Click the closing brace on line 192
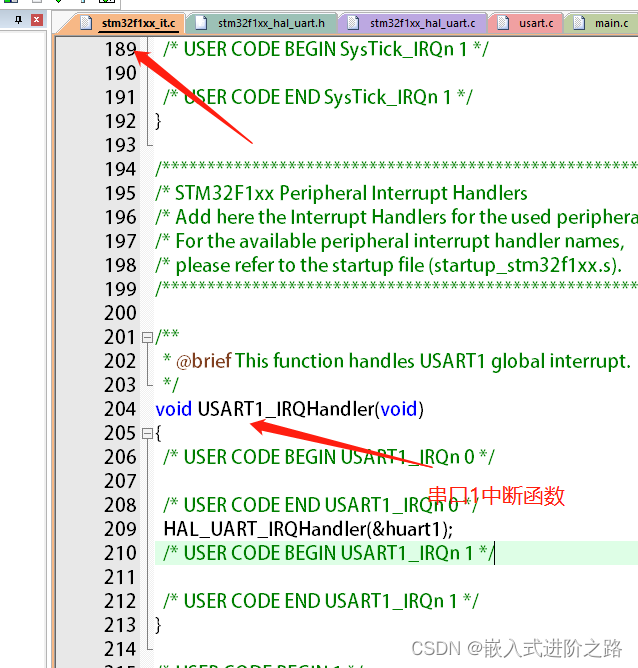This screenshot has height=668, width=638. point(158,121)
